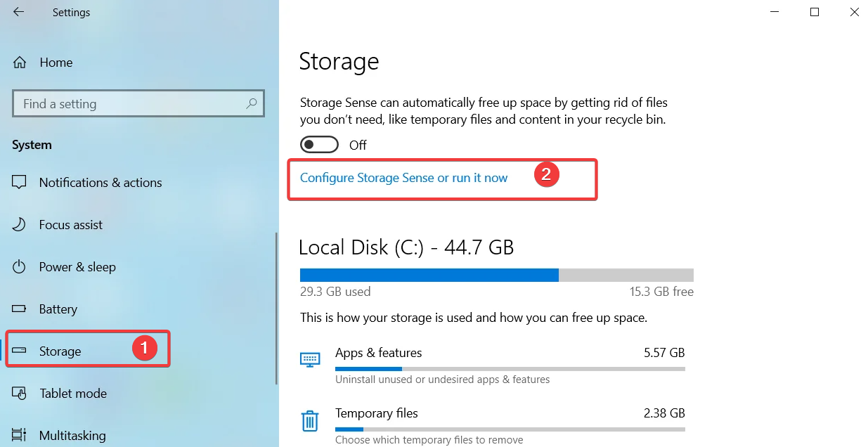This screenshot has height=447, width=868.
Task: Click the Tablet mode icon
Action: [x=20, y=393]
